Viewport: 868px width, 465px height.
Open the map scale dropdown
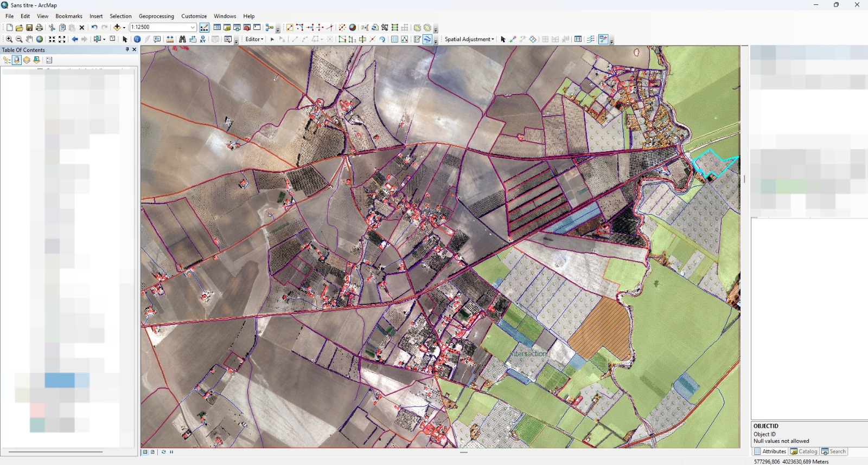[x=193, y=27]
